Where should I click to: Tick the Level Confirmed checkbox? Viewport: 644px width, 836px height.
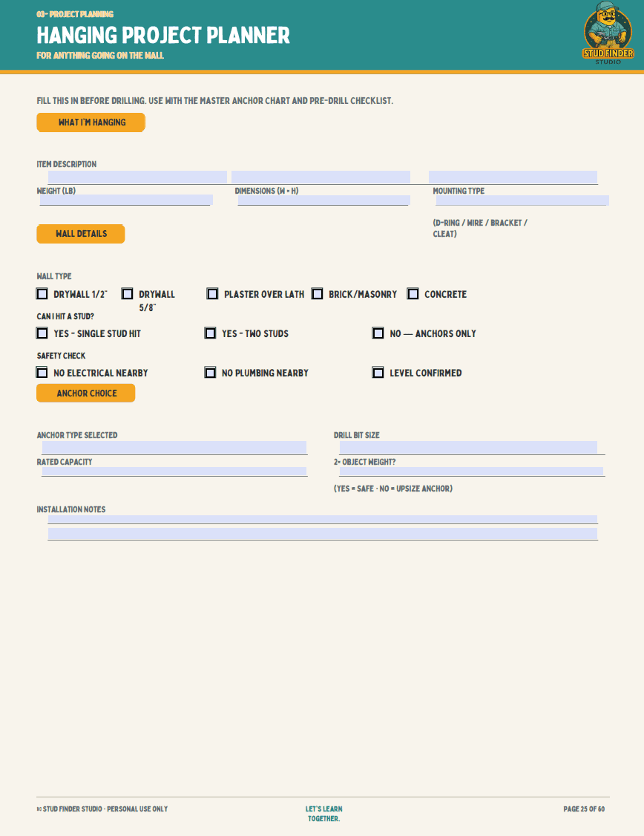pyautogui.click(x=378, y=372)
